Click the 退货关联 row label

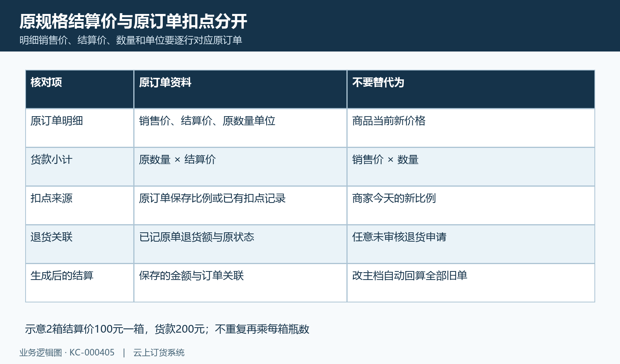80,244
